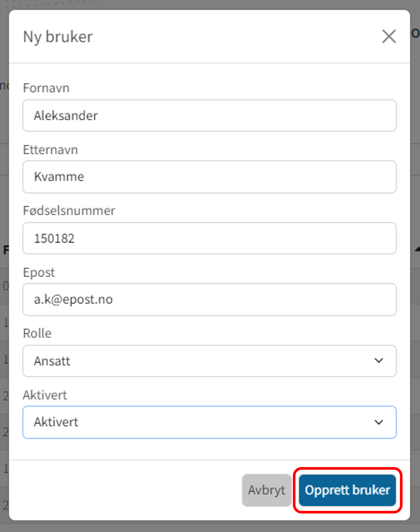
Task: Click the Aktivert label above the dropdown
Action: [45, 395]
